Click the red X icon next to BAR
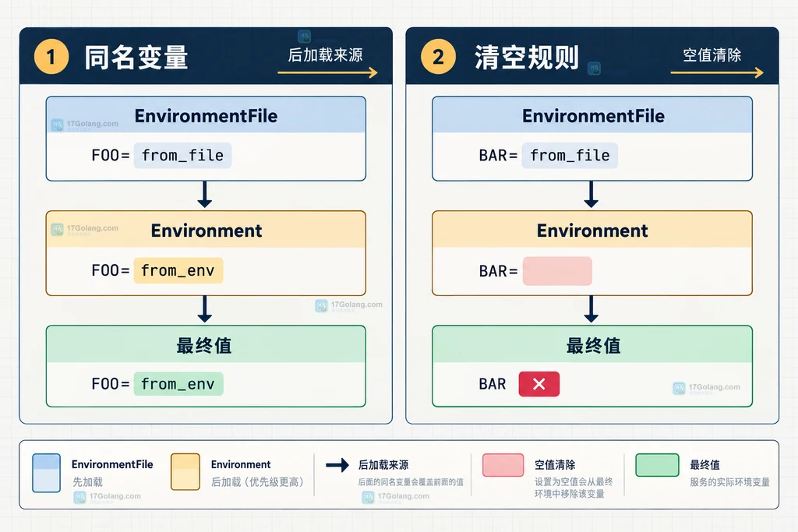Viewport: 798px width, 532px height. (539, 384)
